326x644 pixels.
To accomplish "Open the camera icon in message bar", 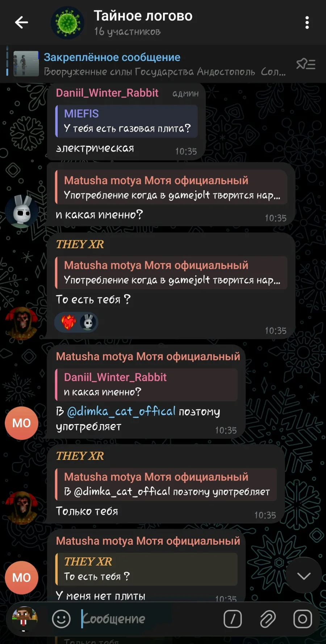I will [302, 619].
